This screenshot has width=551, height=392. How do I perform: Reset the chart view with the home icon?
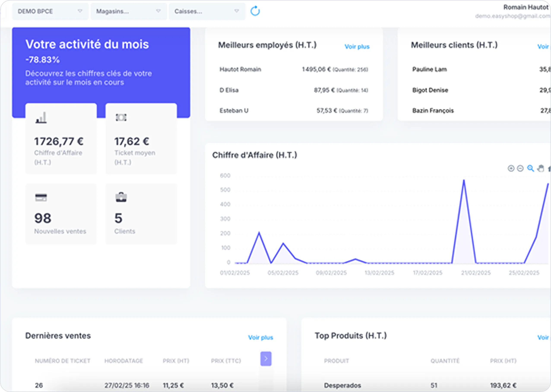pos(550,168)
